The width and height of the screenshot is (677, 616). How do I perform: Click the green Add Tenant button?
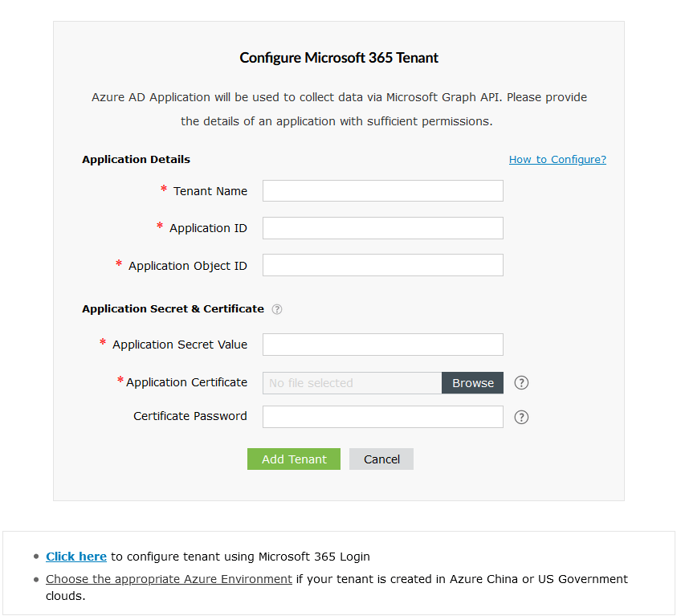pos(294,459)
